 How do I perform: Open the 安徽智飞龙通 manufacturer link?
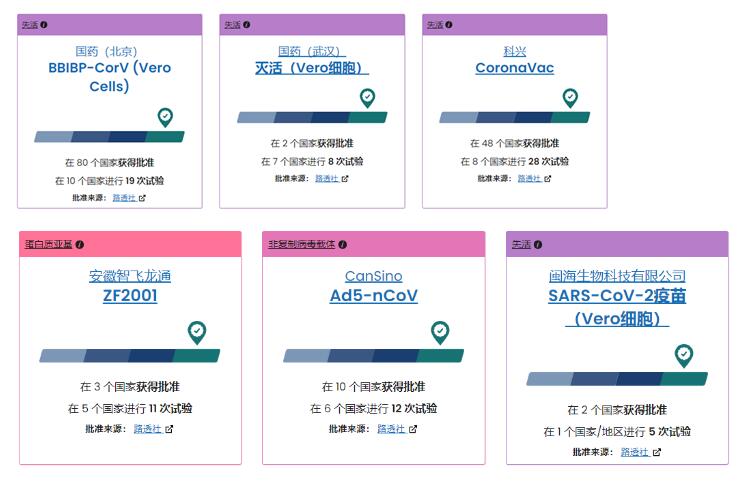[x=130, y=276]
